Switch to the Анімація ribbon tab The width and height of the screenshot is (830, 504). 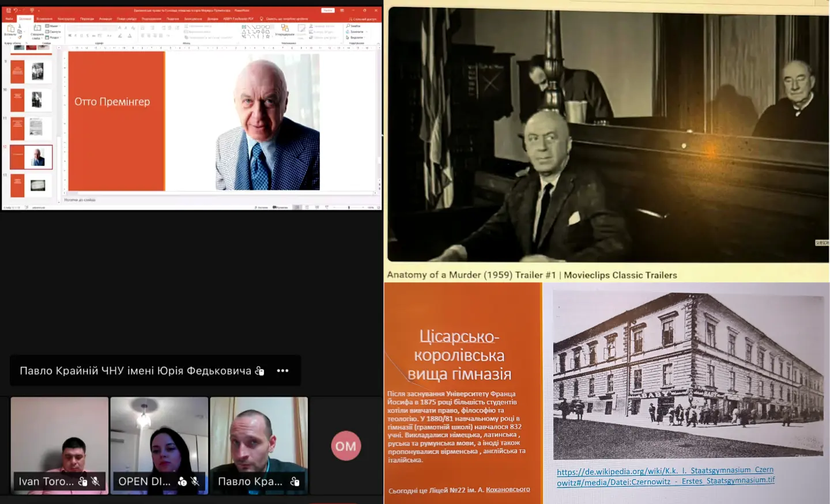coord(105,18)
